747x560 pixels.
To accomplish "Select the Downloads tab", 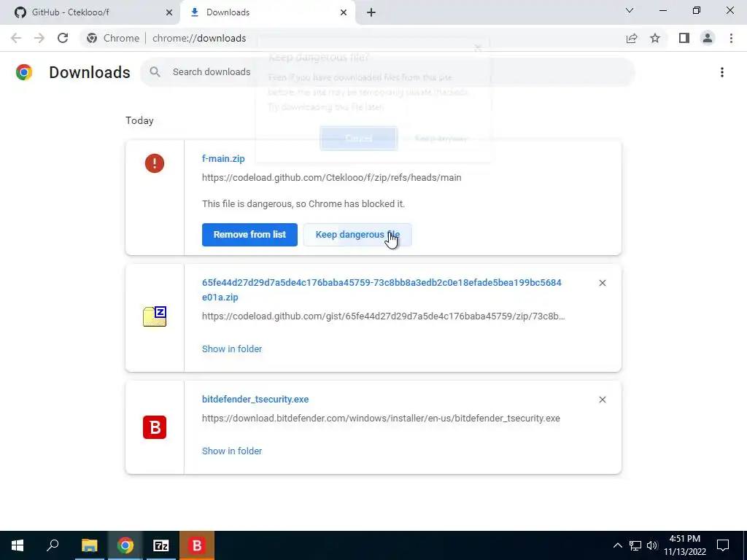I will (268, 12).
